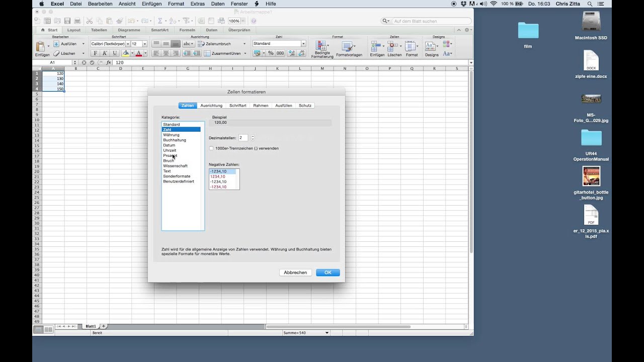
Task: Open the Daten ribbon tab
Action: click(x=212, y=30)
